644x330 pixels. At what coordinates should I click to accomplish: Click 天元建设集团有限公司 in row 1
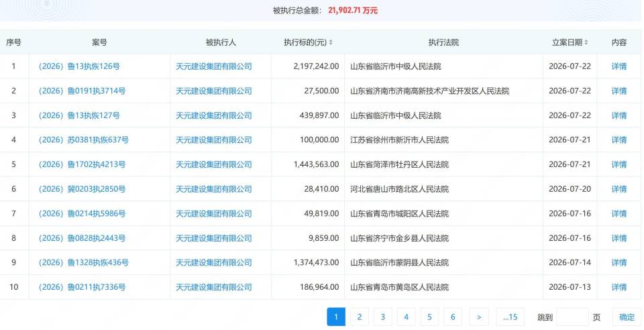213,66
